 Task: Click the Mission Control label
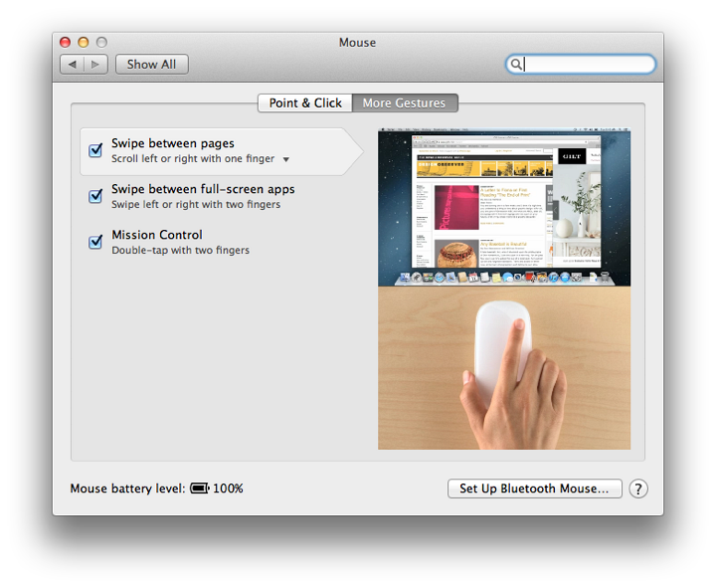pos(157,235)
